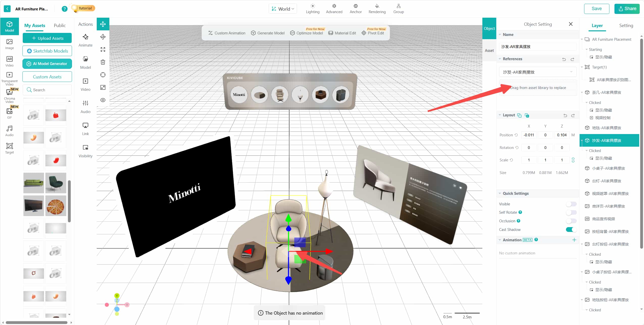
Task: Open the Object side tab
Action: click(x=489, y=28)
